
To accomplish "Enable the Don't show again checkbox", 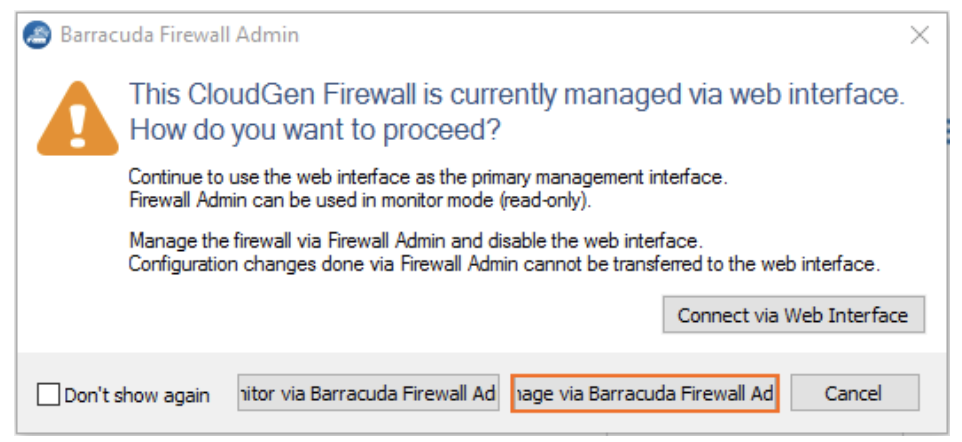I will point(48,394).
